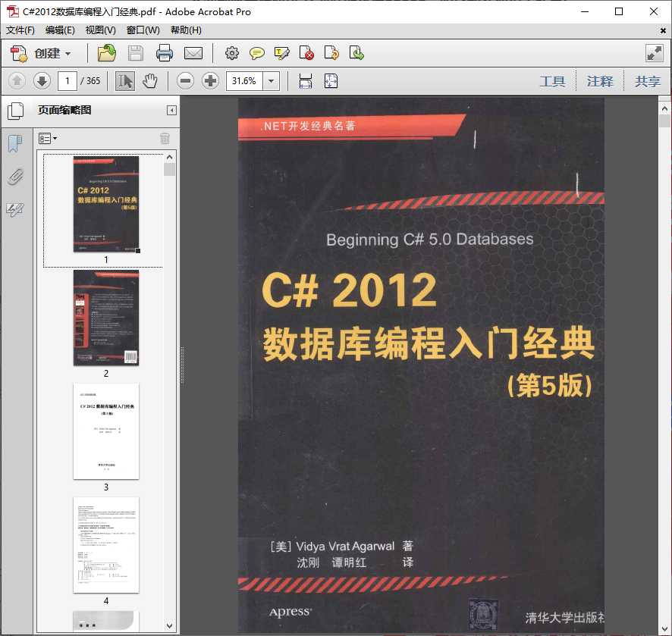The height and width of the screenshot is (636, 672).
Task: Open the thumbnail options dropdown in panel
Action: [48, 138]
